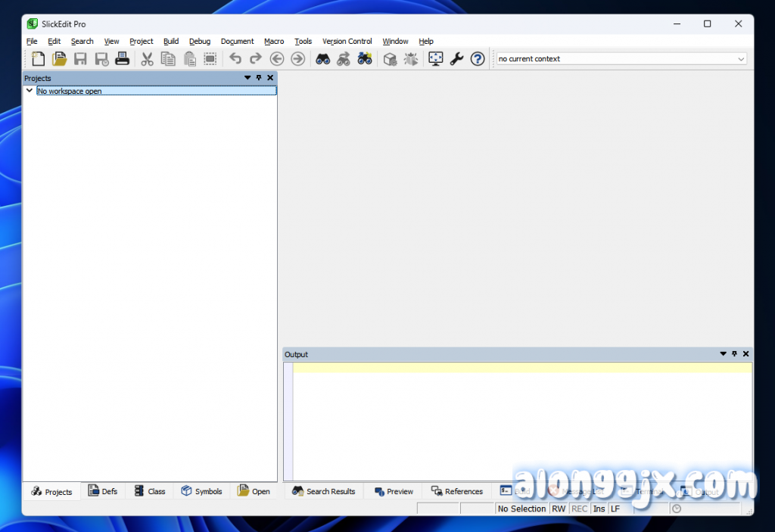Viewport: 775px width, 532px height.
Task: Open Help via question mark icon
Action: (x=478, y=59)
